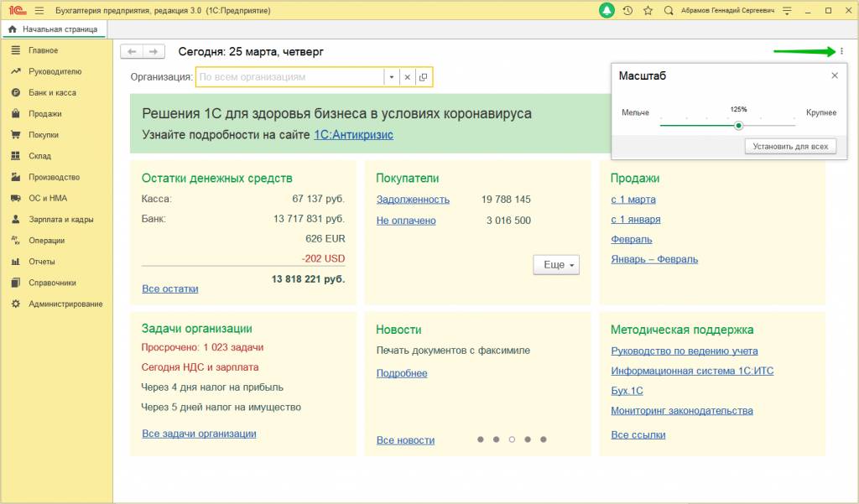The width and height of the screenshot is (859, 504).
Task: Open the 1С:Антикризис link
Action: tap(353, 135)
